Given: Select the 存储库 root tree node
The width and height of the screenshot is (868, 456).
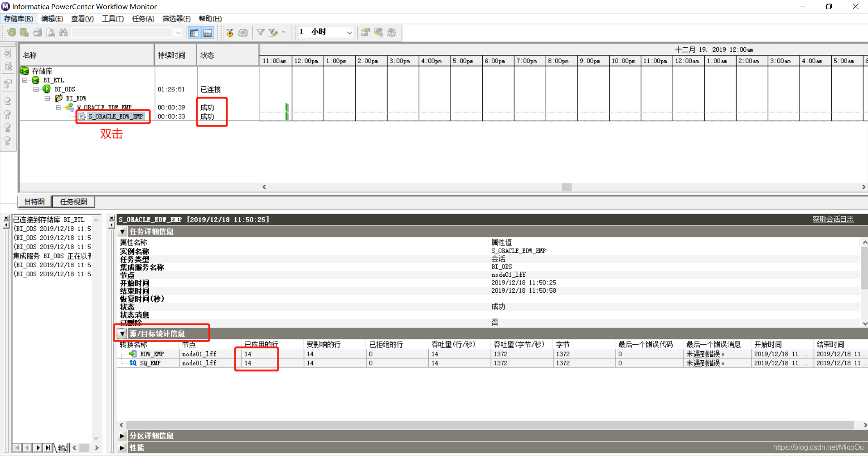Looking at the screenshot, I should (42, 71).
